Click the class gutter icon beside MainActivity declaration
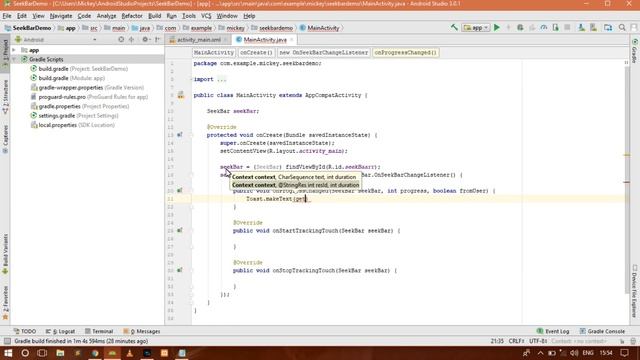This screenshot has width=640, height=360. pos(180,95)
